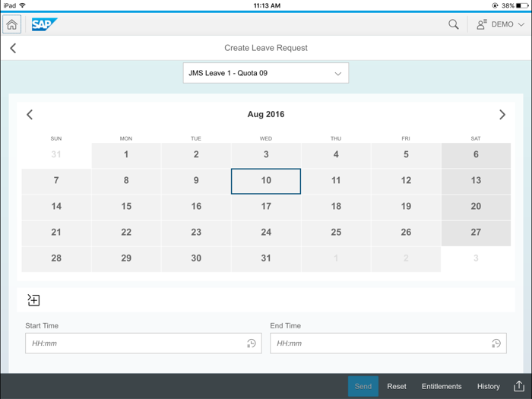
Task: Click the Aug 2016 month title
Action: coord(266,114)
